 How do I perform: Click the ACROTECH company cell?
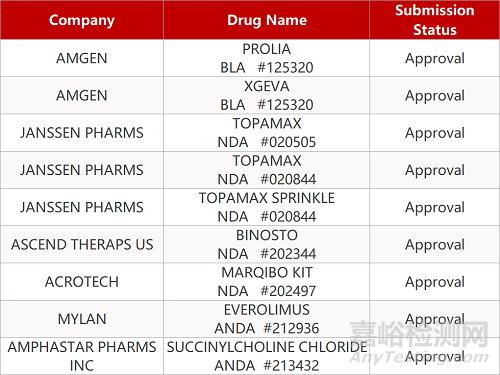coord(82,282)
